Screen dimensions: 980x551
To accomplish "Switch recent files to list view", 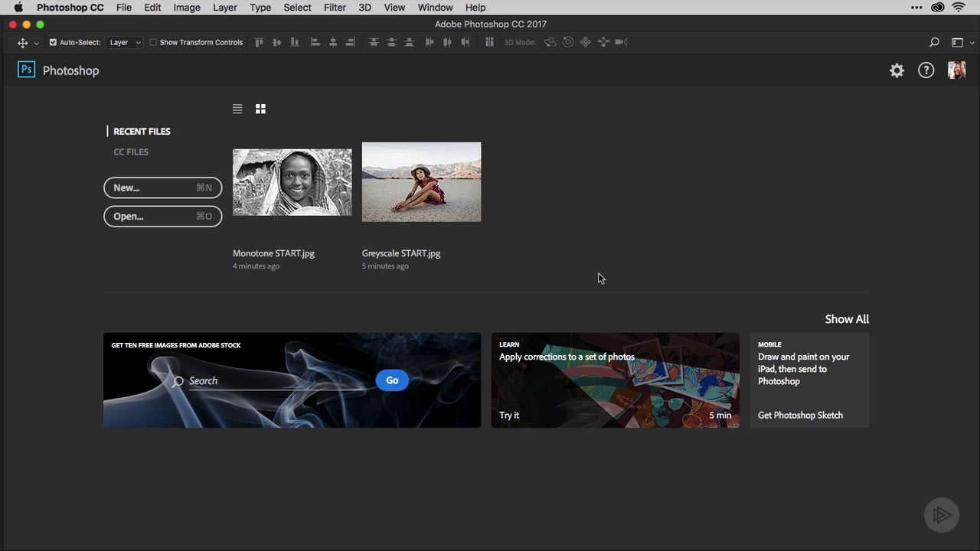I will tap(237, 109).
